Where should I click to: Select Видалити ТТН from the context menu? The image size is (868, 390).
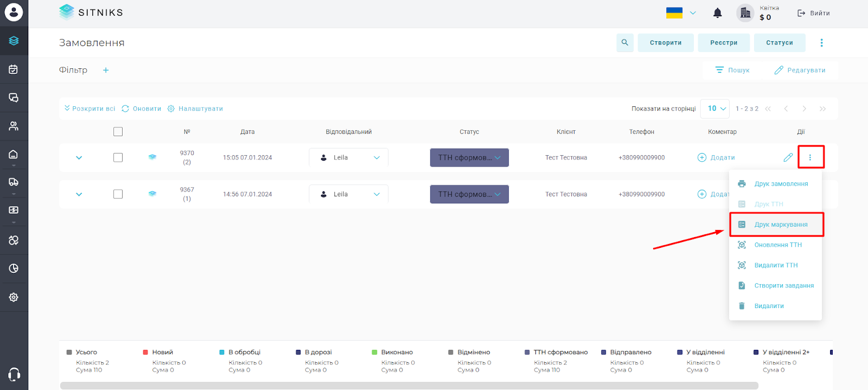[775, 265]
